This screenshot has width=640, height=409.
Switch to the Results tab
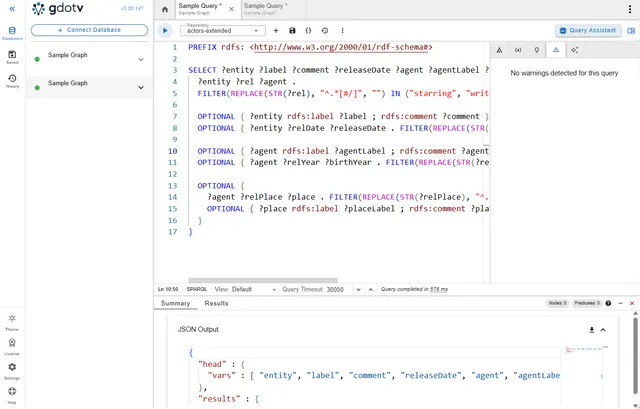point(216,303)
